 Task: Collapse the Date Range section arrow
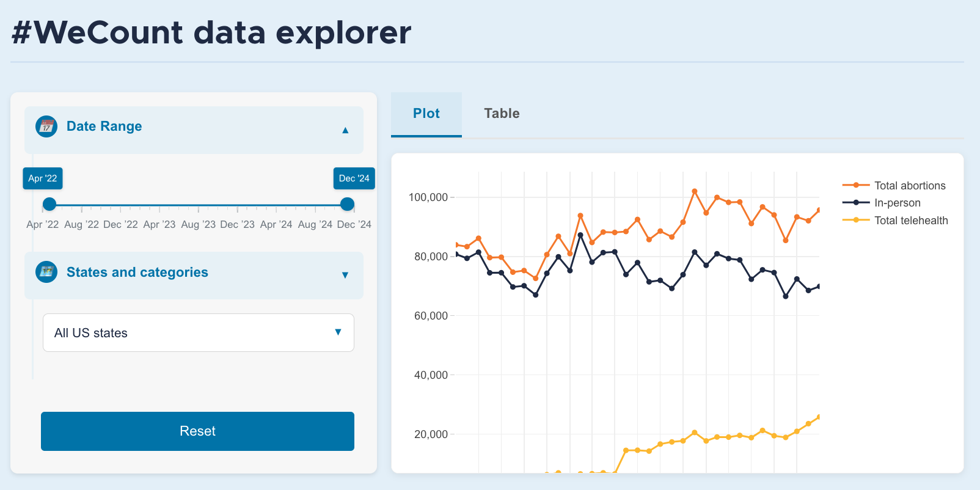pos(345,130)
